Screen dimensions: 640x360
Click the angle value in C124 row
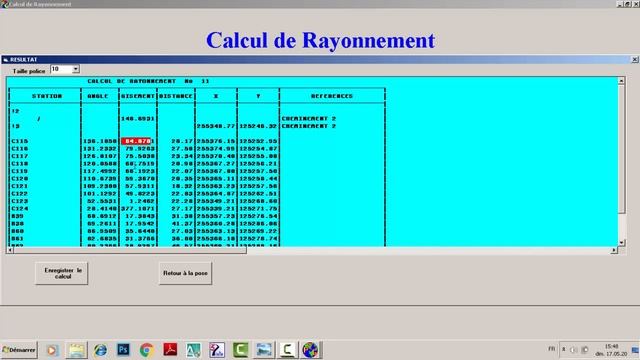(102, 209)
